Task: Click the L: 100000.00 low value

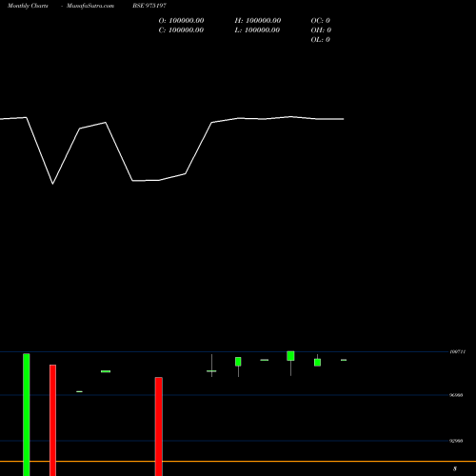Action: click(257, 30)
